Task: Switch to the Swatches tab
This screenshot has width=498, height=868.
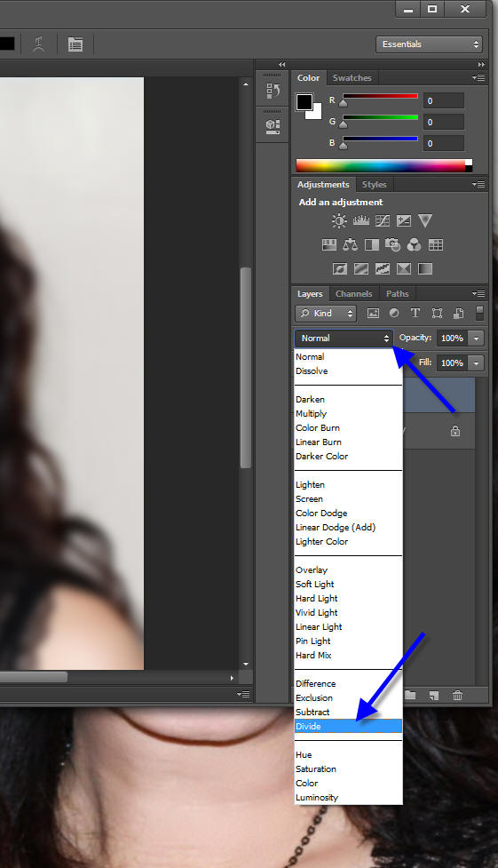Action: [352, 78]
